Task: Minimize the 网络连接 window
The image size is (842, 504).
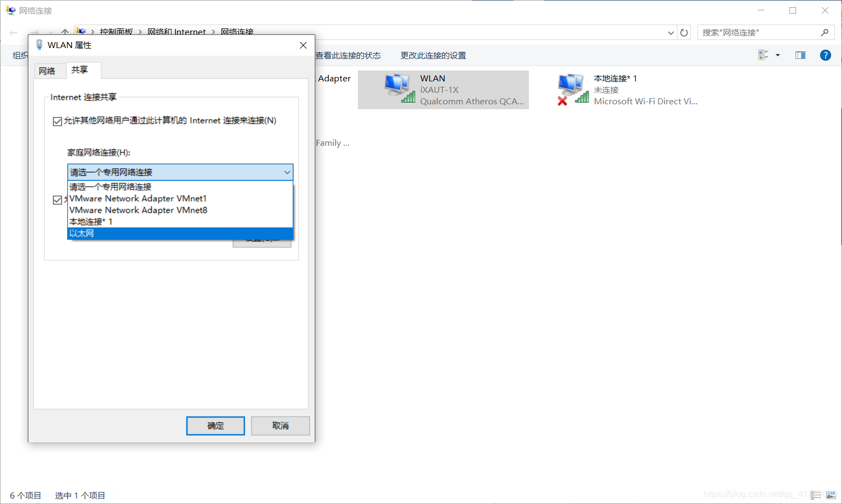Action: [761, 10]
